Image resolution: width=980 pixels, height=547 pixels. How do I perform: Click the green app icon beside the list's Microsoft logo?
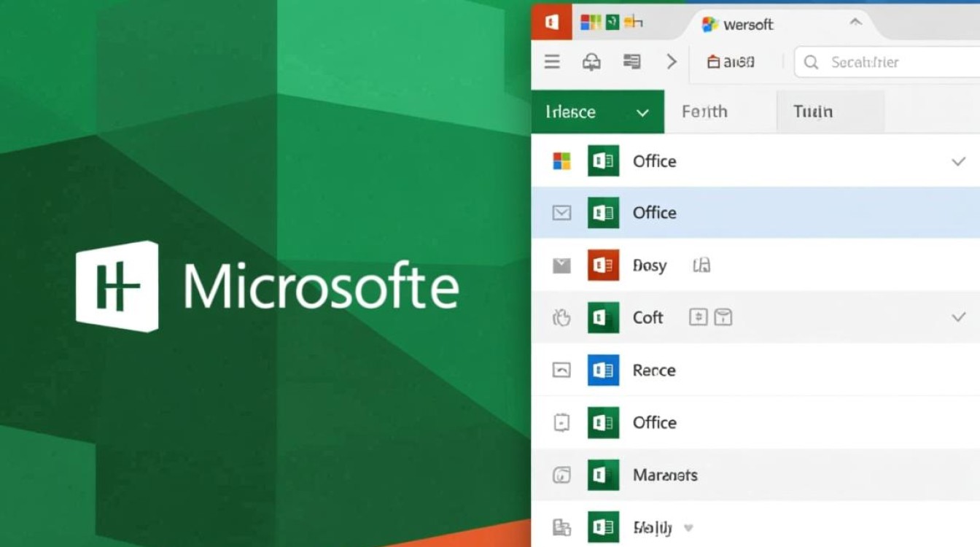tap(603, 161)
